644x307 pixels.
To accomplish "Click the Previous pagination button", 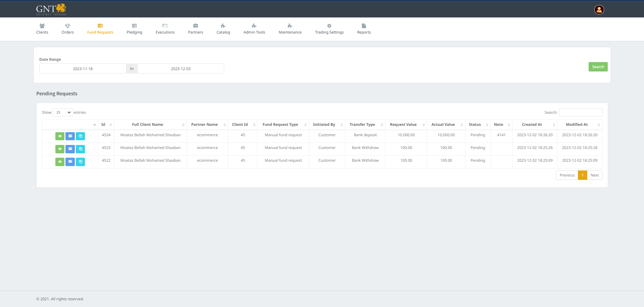I will tap(567, 175).
